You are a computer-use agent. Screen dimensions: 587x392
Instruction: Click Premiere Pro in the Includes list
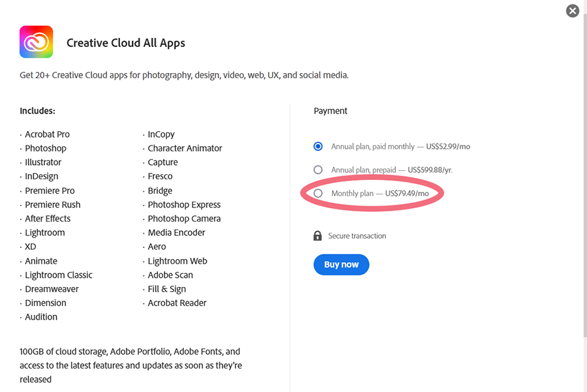coord(49,190)
